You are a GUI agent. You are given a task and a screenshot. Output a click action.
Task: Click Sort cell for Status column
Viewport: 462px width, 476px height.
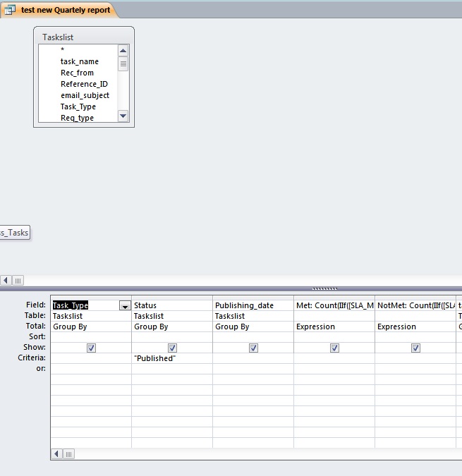point(172,337)
